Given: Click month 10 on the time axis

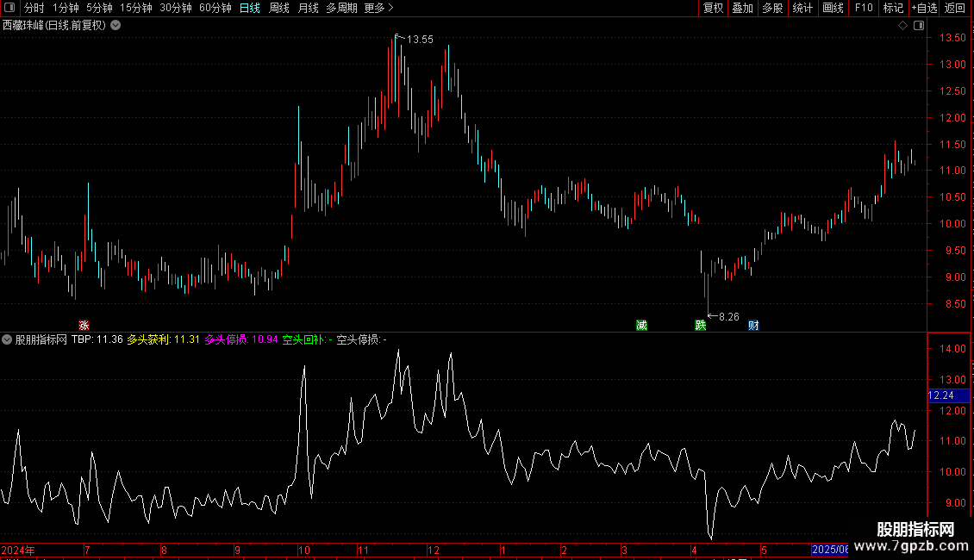Looking at the screenshot, I should [x=303, y=550].
